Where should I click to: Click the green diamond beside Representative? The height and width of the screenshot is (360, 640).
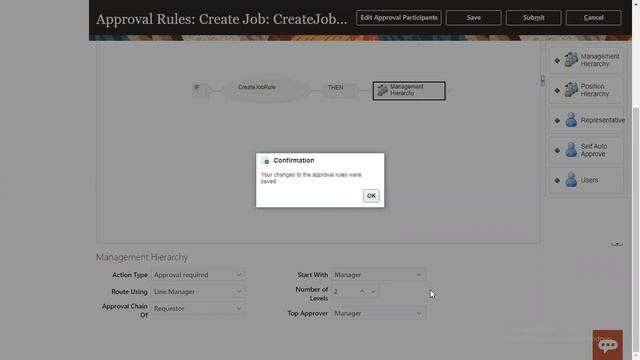tap(557, 120)
